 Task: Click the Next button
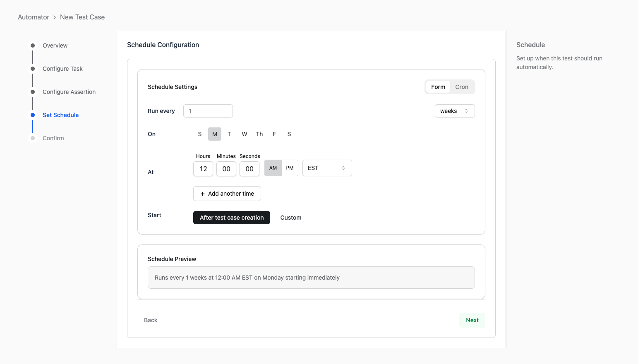pyautogui.click(x=472, y=320)
